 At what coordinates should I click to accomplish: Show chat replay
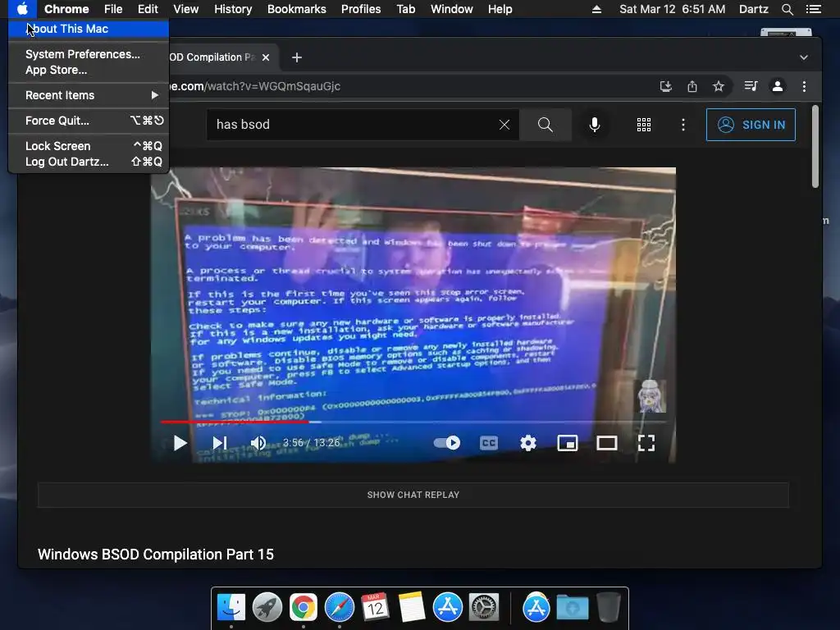coord(413,495)
